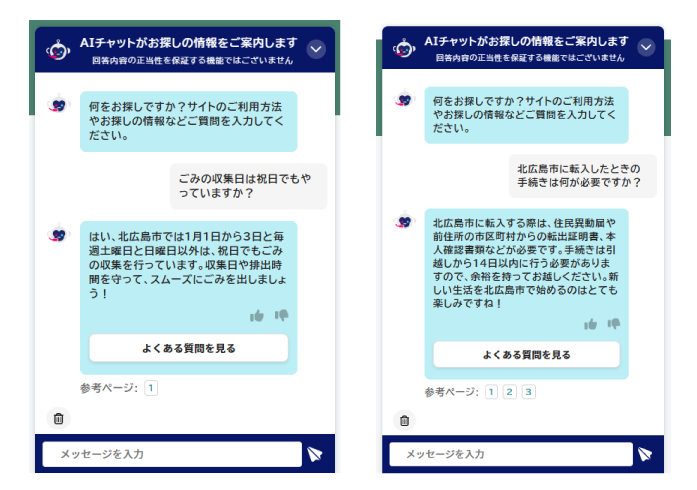Focus the メッセージを入力 field in the left chat
697x490 pixels.
171,454
